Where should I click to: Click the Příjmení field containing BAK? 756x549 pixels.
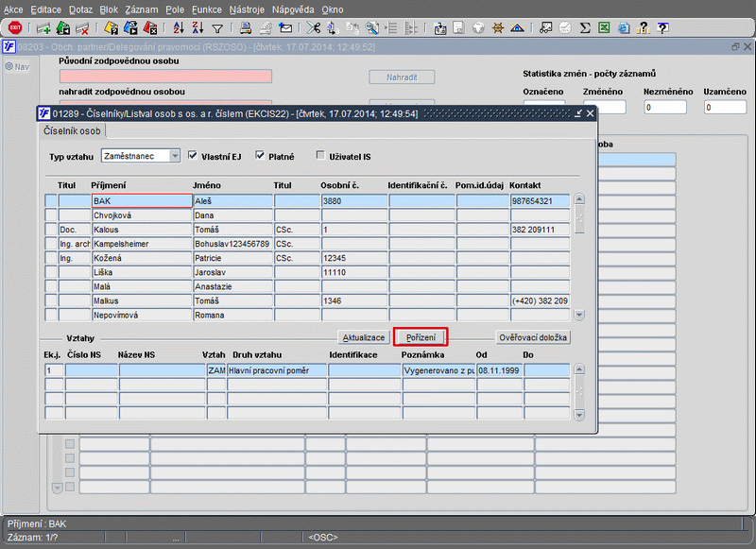[141, 201]
